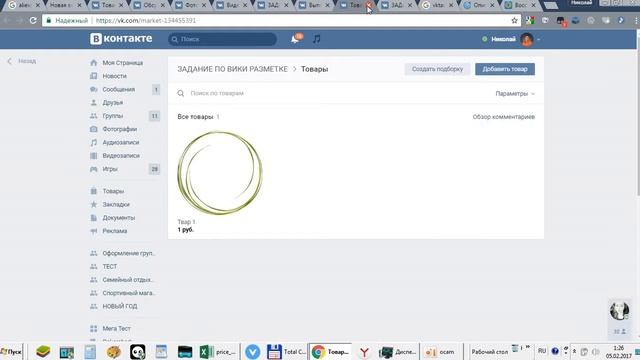Click the Фотографии camera icon

click(93, 129)
